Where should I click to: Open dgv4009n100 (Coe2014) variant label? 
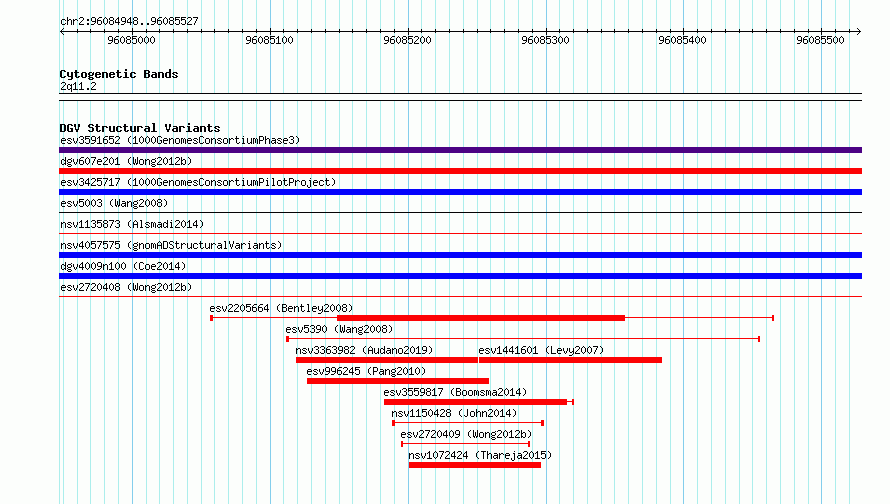[x=123, y=266]
